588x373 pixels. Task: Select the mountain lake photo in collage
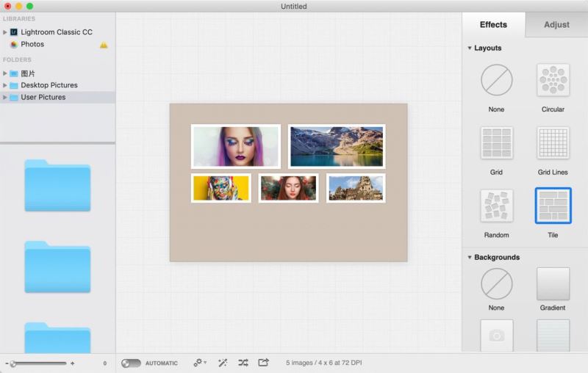click(x=337, y=146)
